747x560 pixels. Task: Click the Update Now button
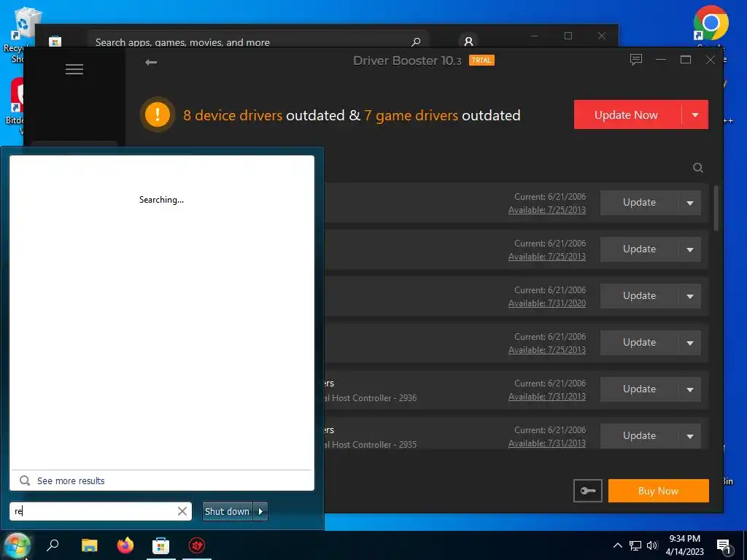pos(627,114)
